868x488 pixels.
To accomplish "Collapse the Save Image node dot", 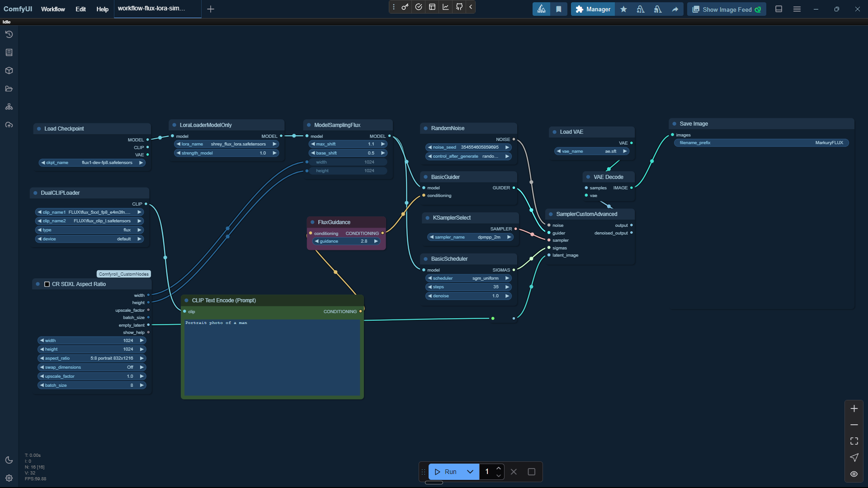I will (x=675, y=124).
